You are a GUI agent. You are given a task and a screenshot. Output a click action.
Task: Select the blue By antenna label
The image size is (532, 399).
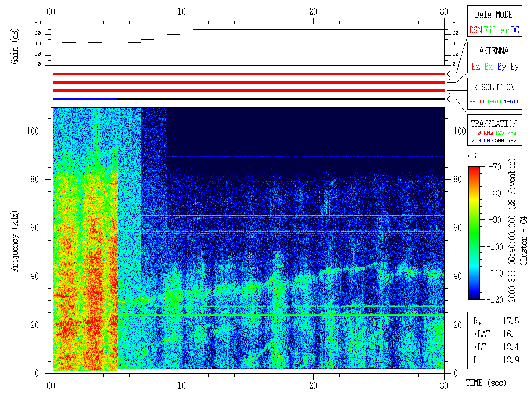501,67
